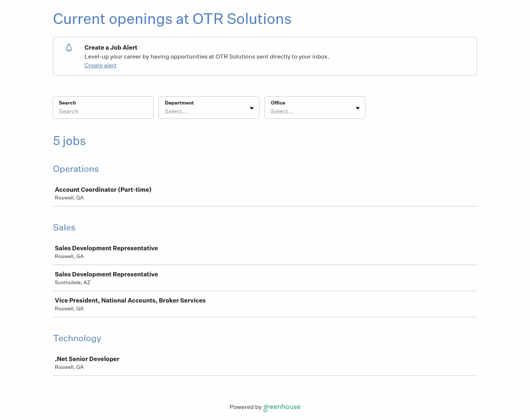Click the '5 jobs' count heading
The image size is (530, 420).
click(x=69, y=141)
